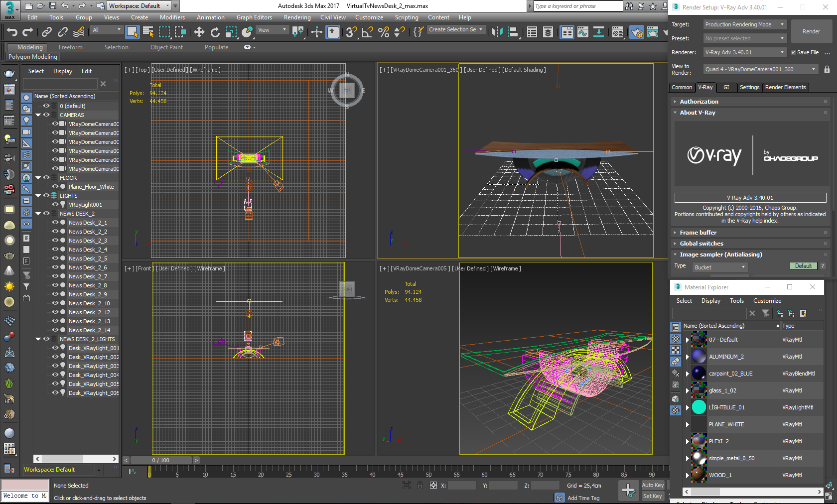Collapse the CAMERAS layer in scene explorer

[x=38, y=115]
